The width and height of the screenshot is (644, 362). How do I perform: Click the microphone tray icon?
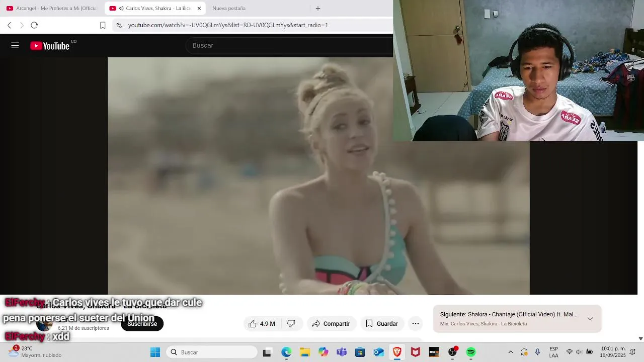538,352
